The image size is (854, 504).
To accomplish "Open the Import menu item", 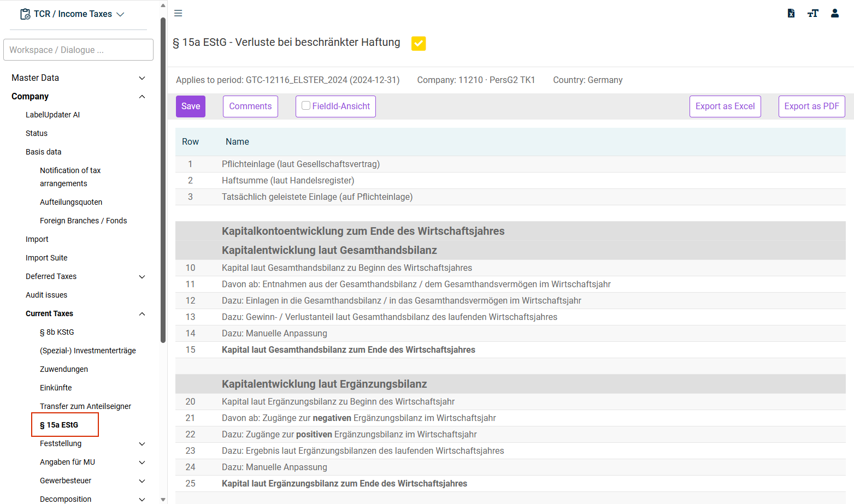I will [x=37, y=239].
